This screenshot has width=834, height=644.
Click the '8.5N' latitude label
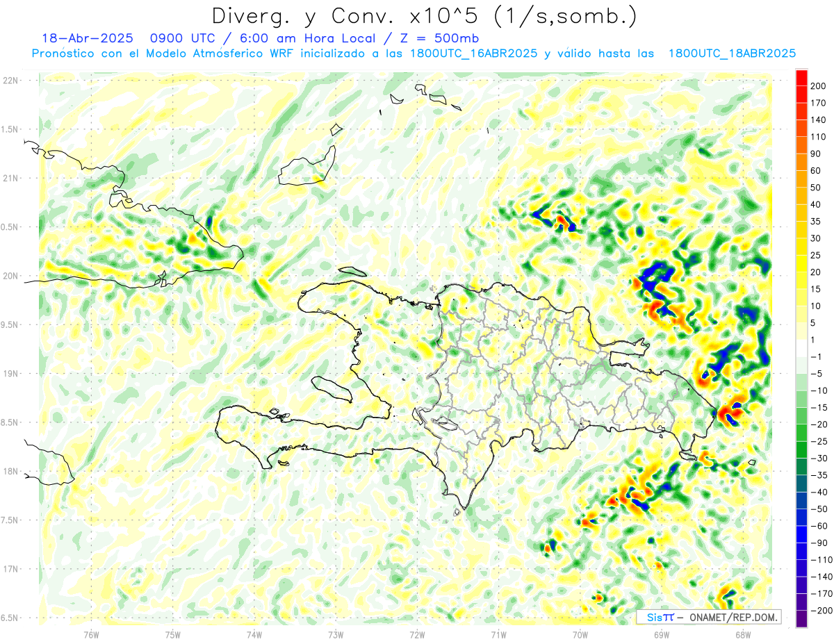(x=10, y=422)
